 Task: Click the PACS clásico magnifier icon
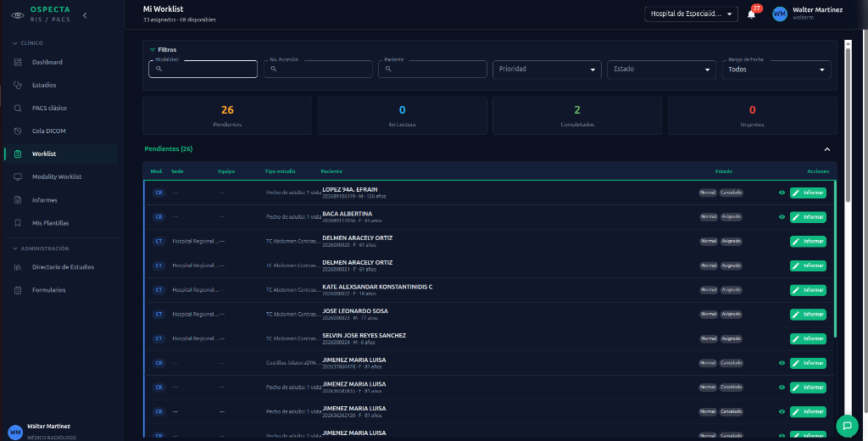pos(18,108)
